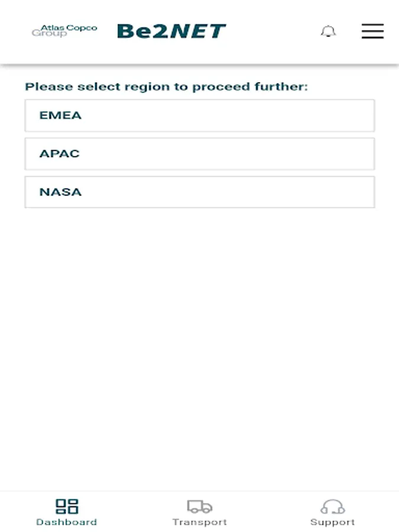This screenshot has height=532, width=399.
Task: Open notifications from the top bar
Action: click(x=329, y=31)
